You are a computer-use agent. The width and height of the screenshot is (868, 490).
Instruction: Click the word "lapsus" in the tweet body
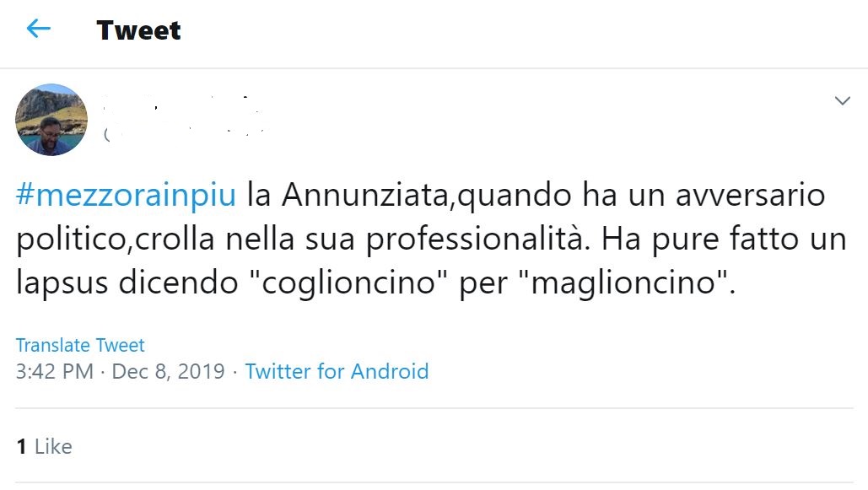point(62,283)
